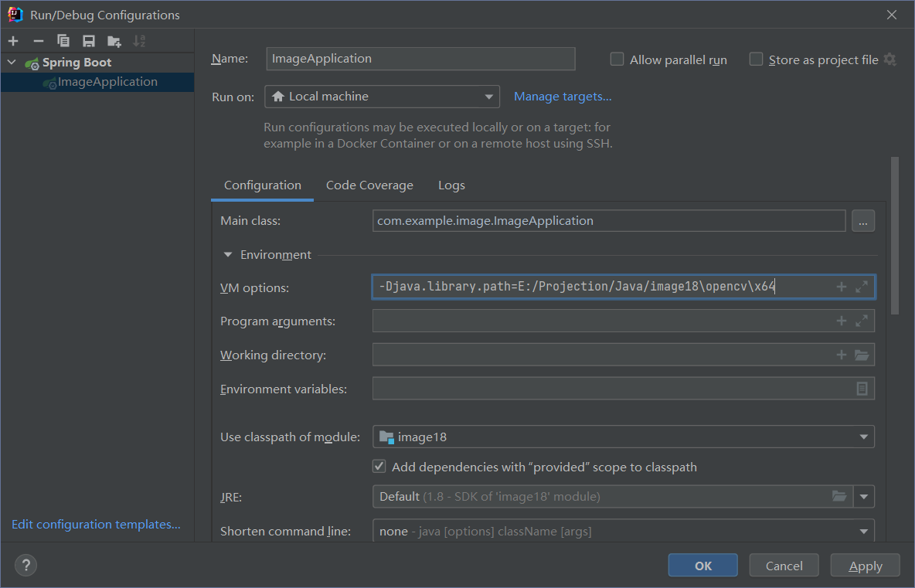Open the Shorten command line dropdown

click(863, 531)
